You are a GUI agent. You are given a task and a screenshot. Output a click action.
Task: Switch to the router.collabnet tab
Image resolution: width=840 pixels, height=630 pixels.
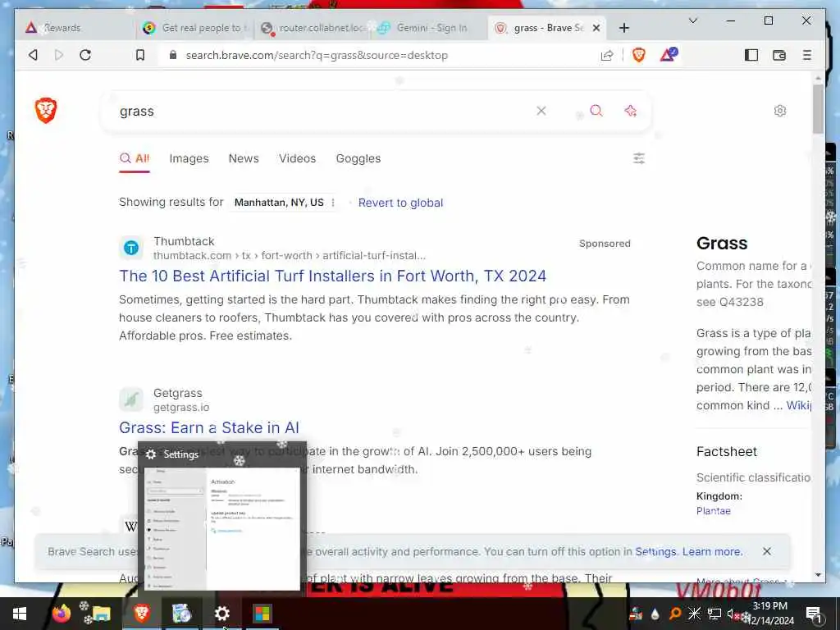313,28
